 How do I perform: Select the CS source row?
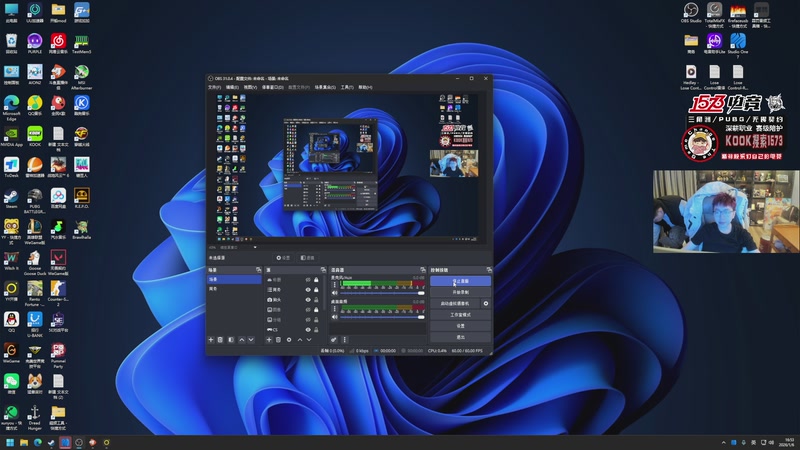point(294,330)
